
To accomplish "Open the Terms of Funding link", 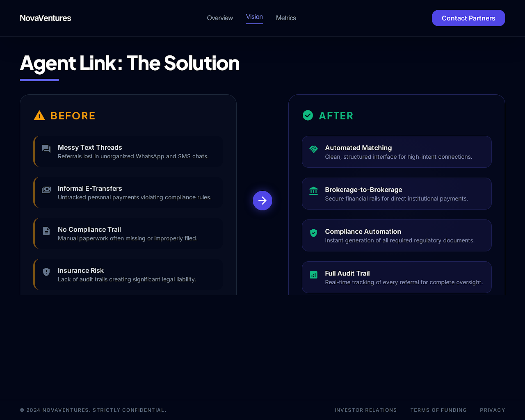I will [438, 410].
